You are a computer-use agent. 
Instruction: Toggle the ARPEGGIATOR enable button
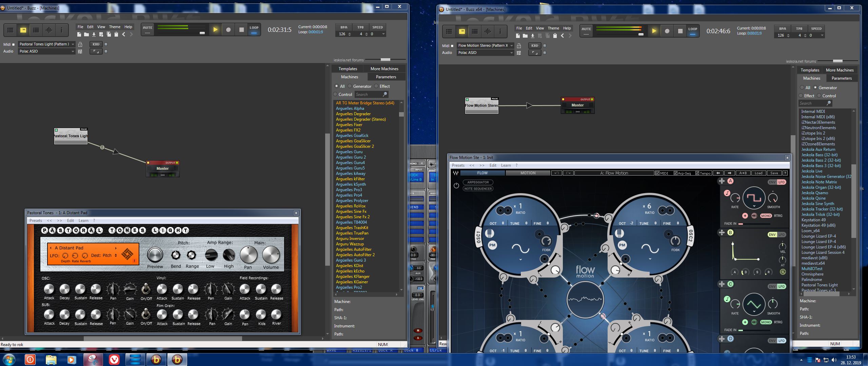click(456, 185)
